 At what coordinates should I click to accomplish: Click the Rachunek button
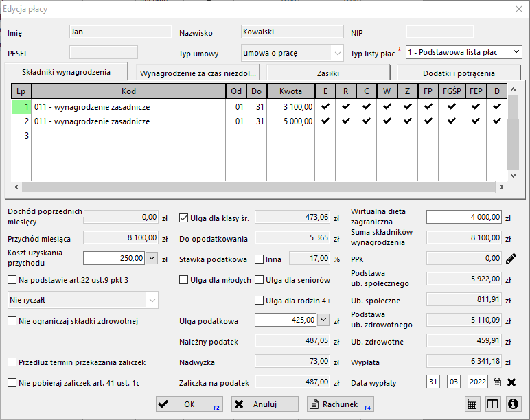(340, 404)
